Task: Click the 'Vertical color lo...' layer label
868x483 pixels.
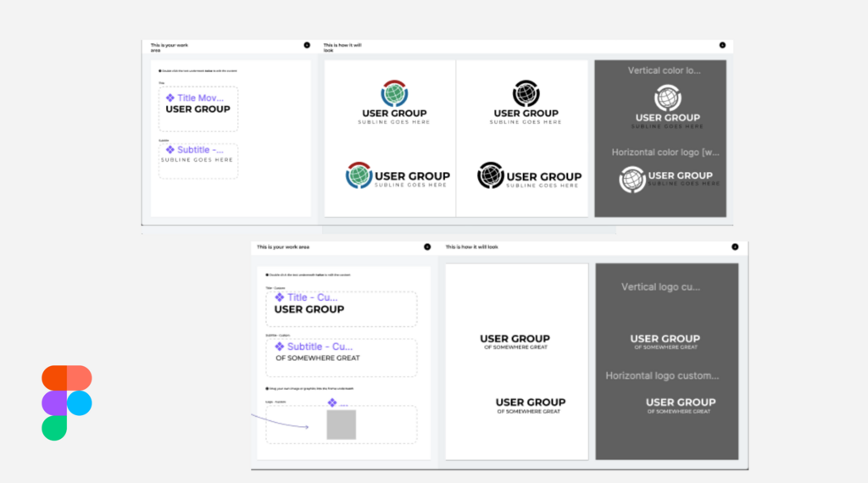Action: point(664,70)
